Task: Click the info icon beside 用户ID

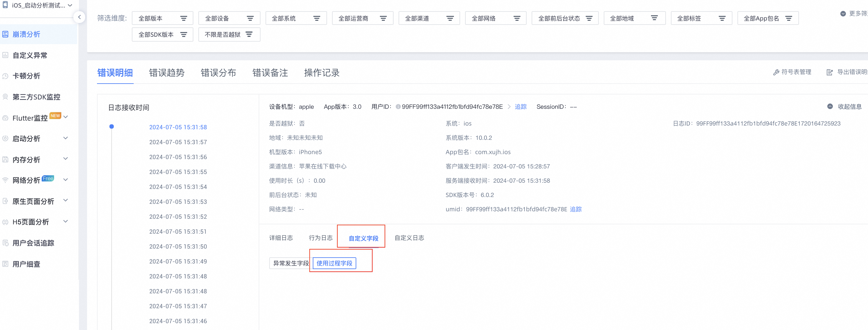Action: (x=398, y=107)
